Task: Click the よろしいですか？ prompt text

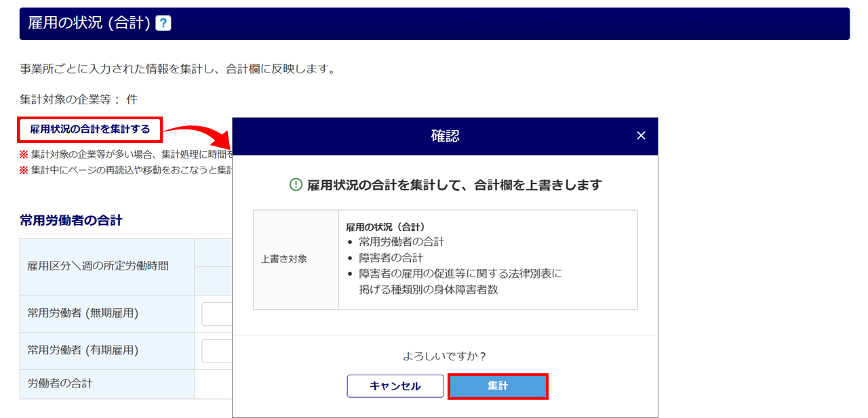Action: click(445, 356)
